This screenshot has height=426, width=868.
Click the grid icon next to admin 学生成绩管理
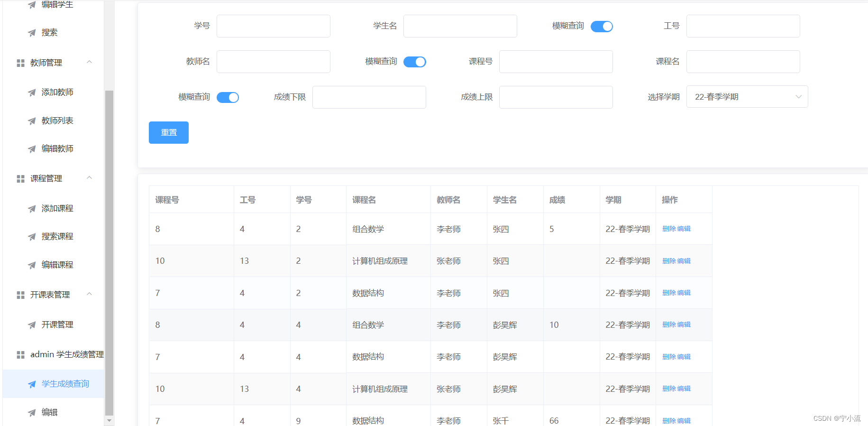pyautogui.click(x=20, y=355)
